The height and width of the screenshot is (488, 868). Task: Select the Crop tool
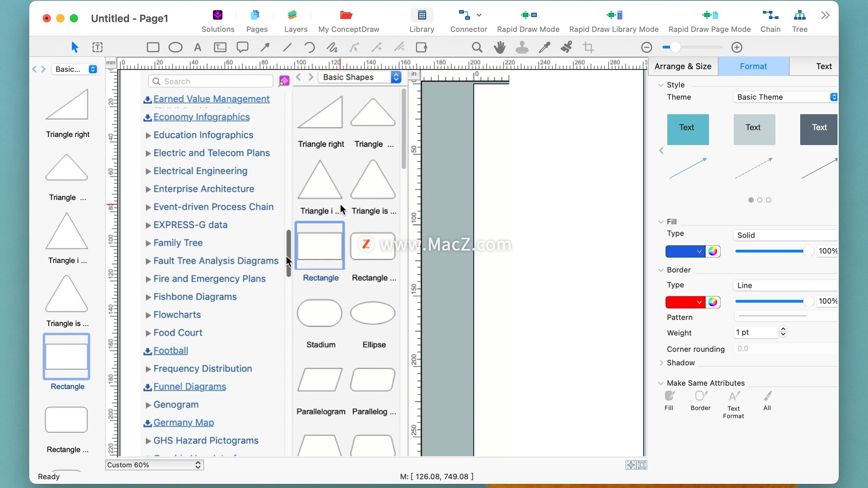[588, 47]
